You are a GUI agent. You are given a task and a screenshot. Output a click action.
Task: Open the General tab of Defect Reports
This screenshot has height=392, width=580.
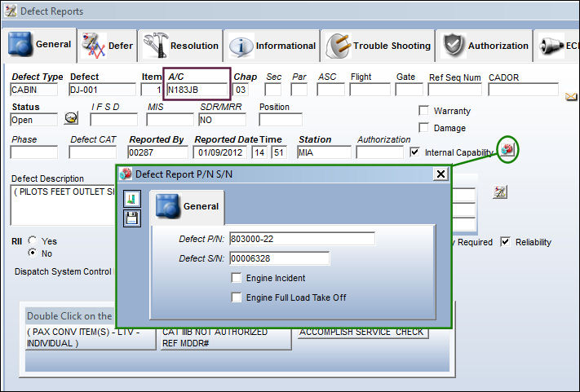point(39,45)
